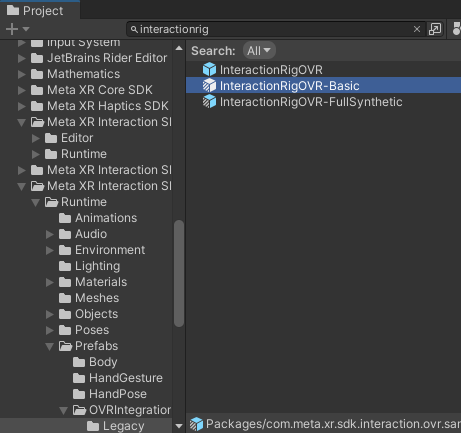Open the plus button dropdown arrow
The image size is (461, 433).
[x=26, y=29]
